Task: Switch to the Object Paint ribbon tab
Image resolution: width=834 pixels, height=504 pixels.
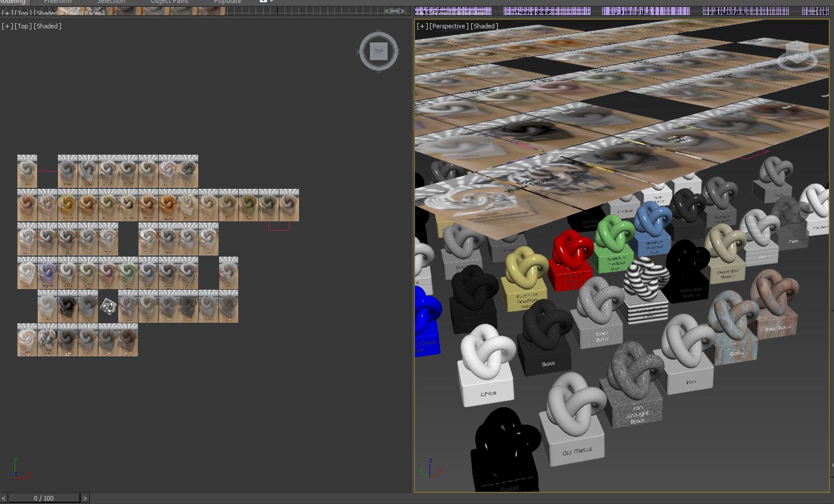Action: click(169, 2)
